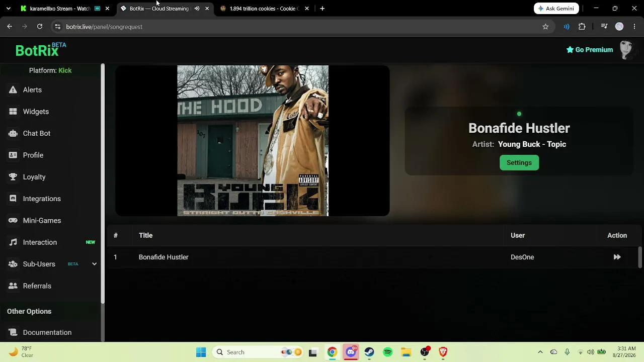Screen dimensions: 644x362
Task: Open the taskbar weather widget showing 78°F
Action: (x=21, y=352)
